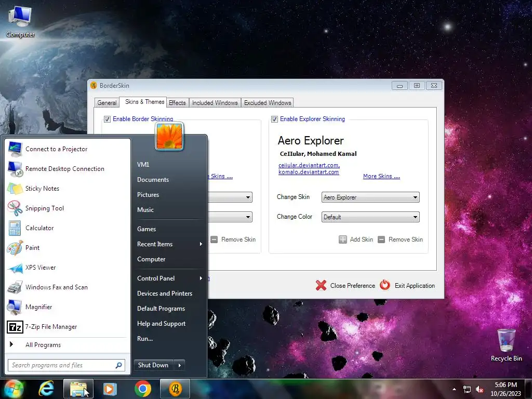Click Show desktop strip at taskbar end
The image size is (532, 399).
528,389
